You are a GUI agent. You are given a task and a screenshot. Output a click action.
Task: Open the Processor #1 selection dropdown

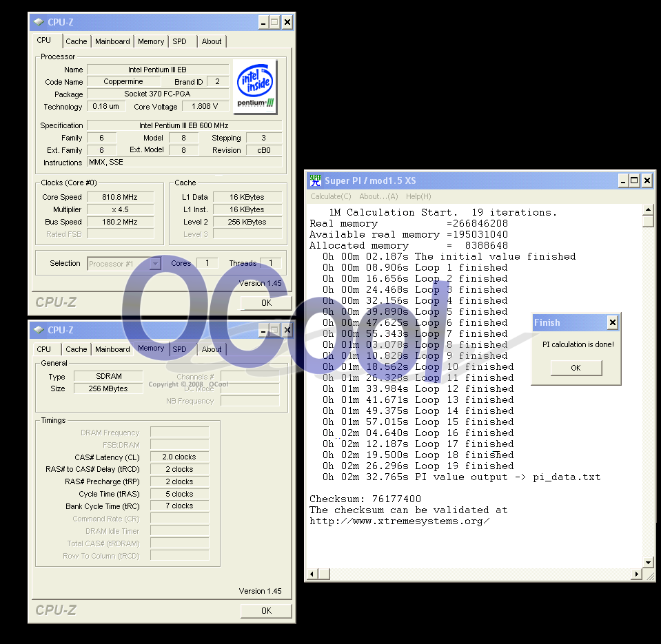click(x=156, y=264)
